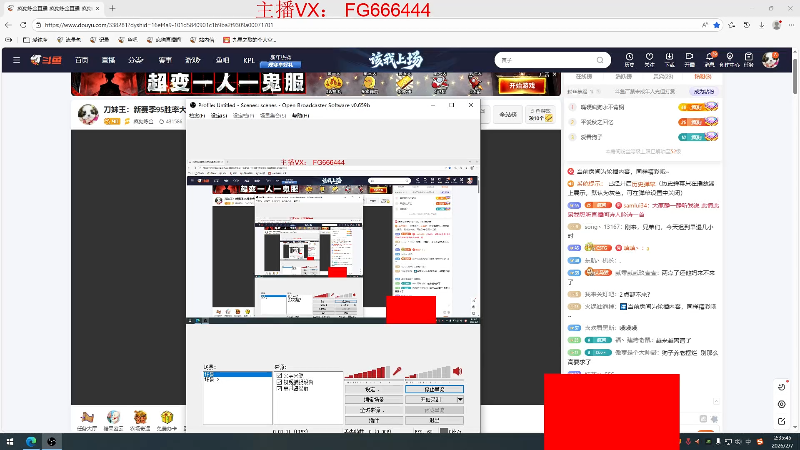800x450 pixels.
Task: Click OBS Edit Scene button
Action: click(x=373, y=399)
